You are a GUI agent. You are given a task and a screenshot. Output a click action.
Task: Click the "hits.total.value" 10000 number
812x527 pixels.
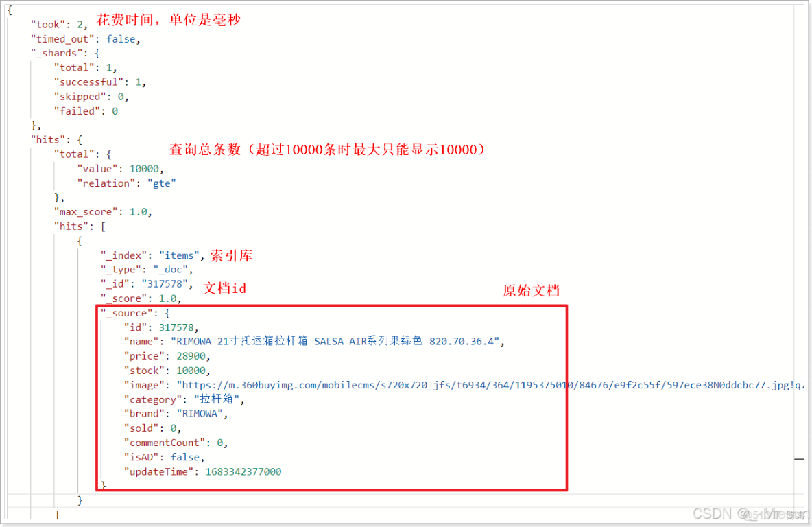pos(145,168)
